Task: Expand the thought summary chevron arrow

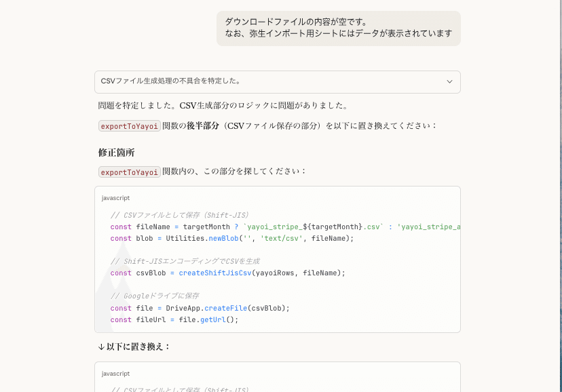Action: tap(449, 81)
